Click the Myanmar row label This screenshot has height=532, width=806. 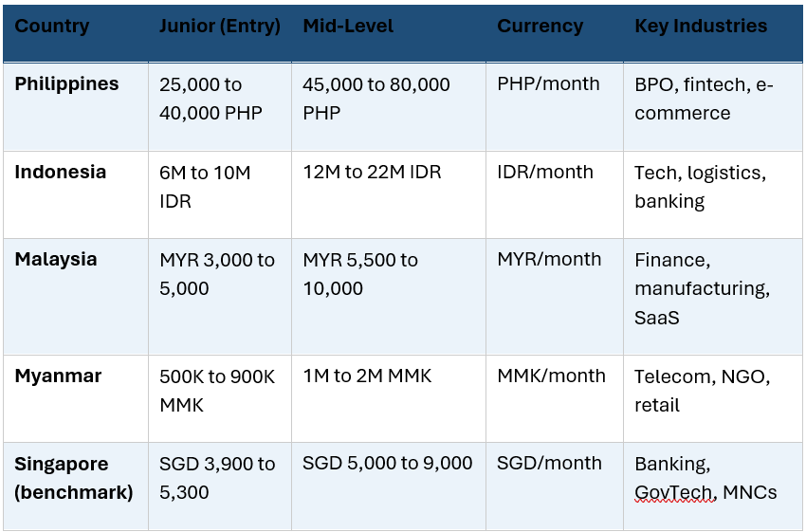tap(76, 398)
